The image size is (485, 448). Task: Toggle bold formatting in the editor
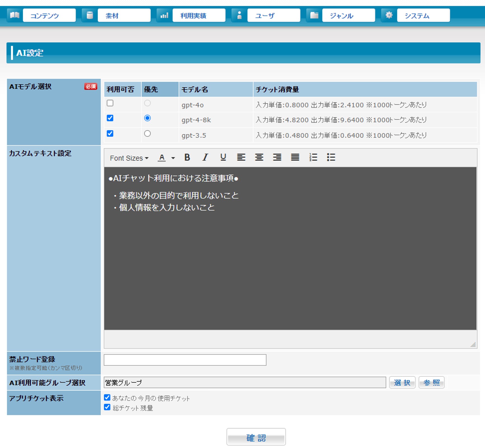(187, 158)
